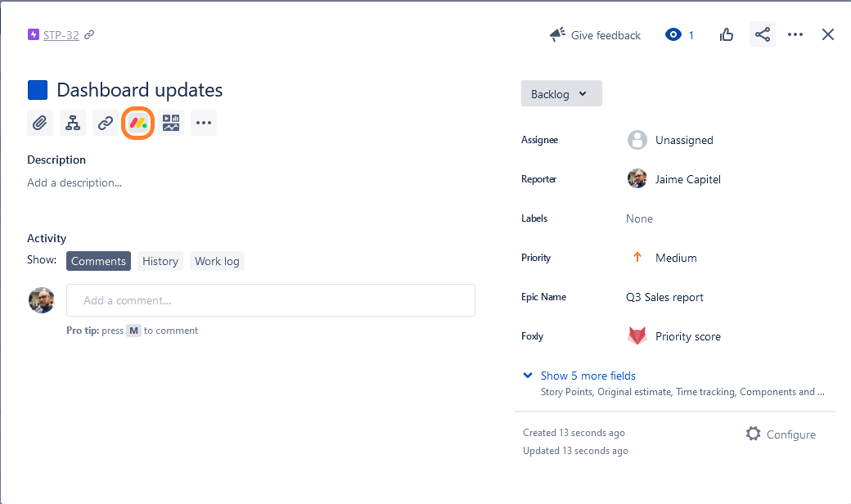Screen dimensions: 851x504
Task: Open the share icon
Action: tap(763, 34)
